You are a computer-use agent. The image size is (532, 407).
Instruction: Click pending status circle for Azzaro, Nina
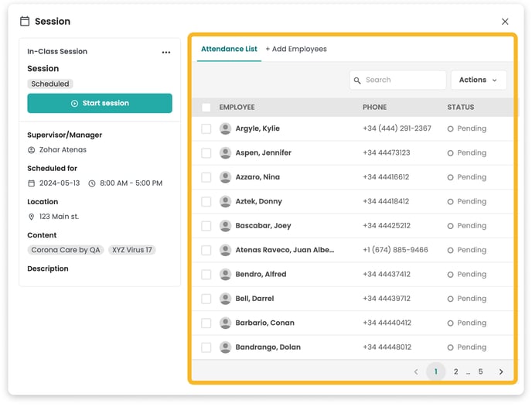pos(450,177)
